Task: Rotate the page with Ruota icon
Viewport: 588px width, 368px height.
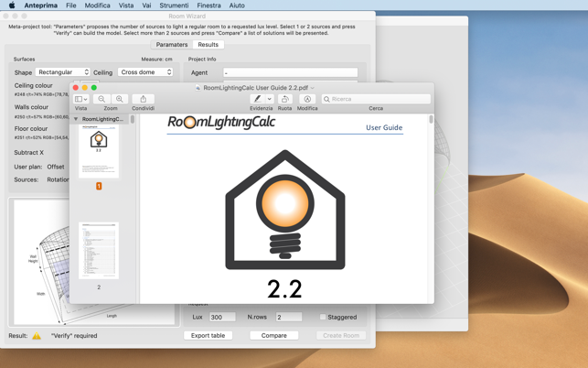Action: click(x=285, y=99)
